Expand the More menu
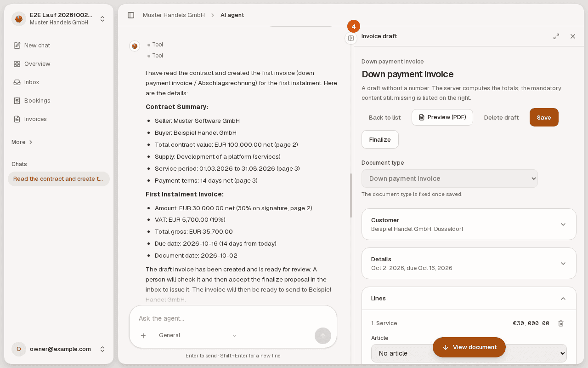 tap(22, 142)
